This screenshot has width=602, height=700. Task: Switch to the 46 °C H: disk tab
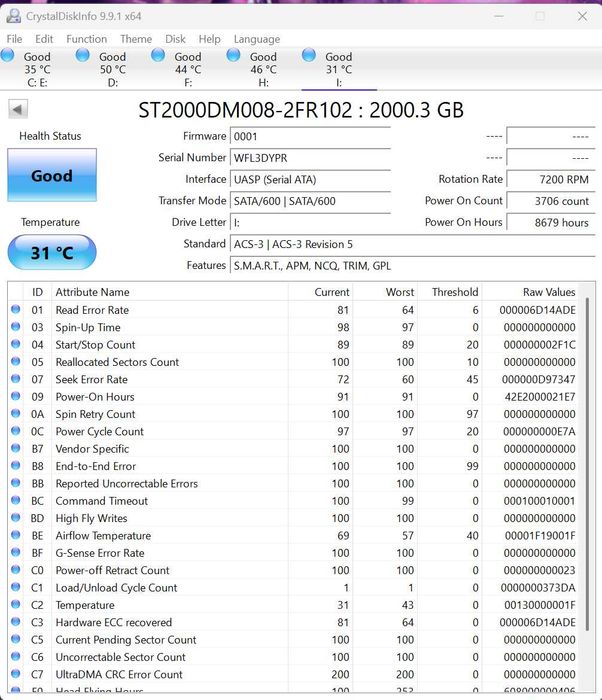263,69
